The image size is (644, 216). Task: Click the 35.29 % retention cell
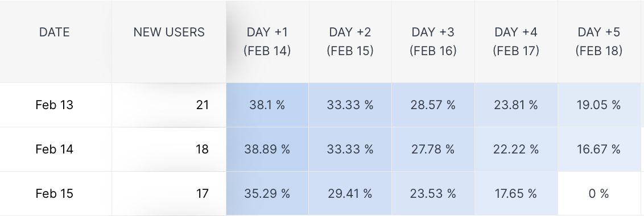click(267, 193)
